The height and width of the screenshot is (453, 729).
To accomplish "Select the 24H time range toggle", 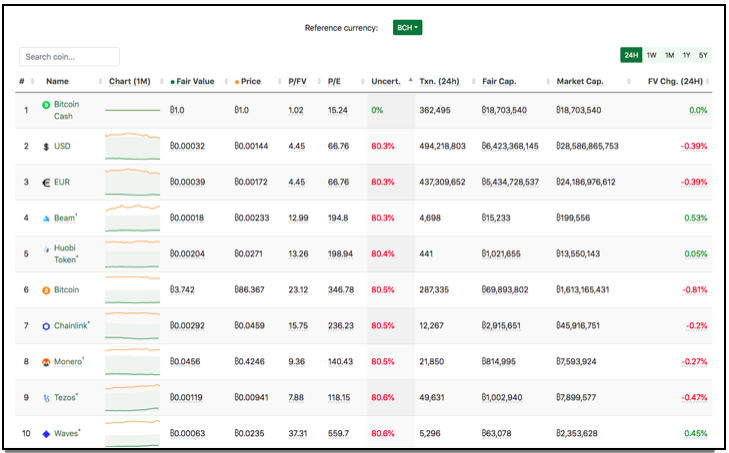I will 631,55.
